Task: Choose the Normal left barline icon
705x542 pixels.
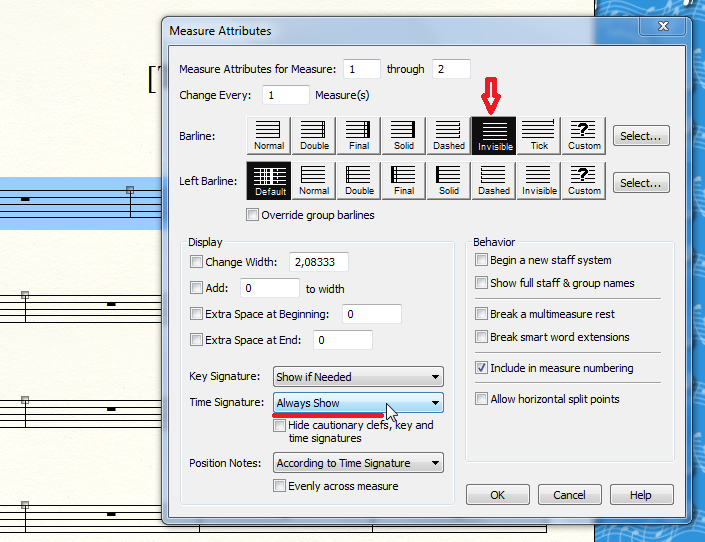Action: pos(314,181)
